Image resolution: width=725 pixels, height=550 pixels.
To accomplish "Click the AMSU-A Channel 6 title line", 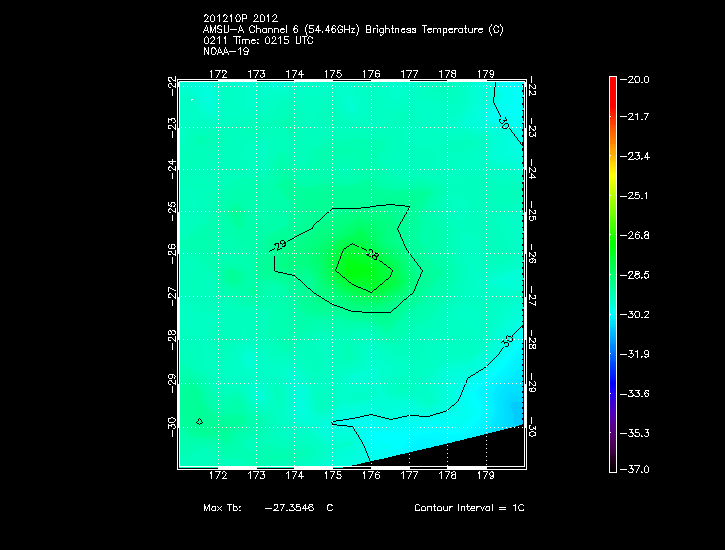I will tap(352, 30).
